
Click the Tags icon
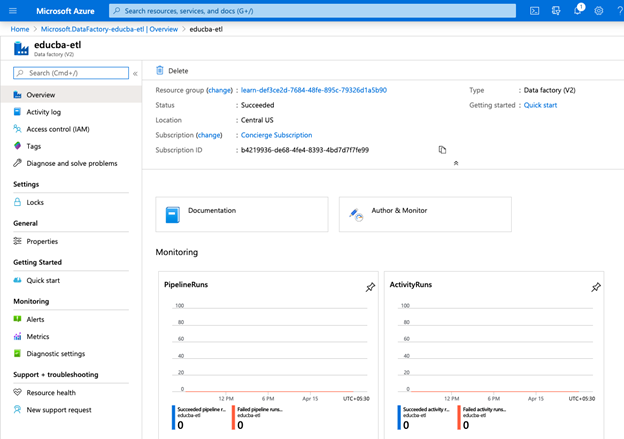pyautogui.click(x=17, y=146)
